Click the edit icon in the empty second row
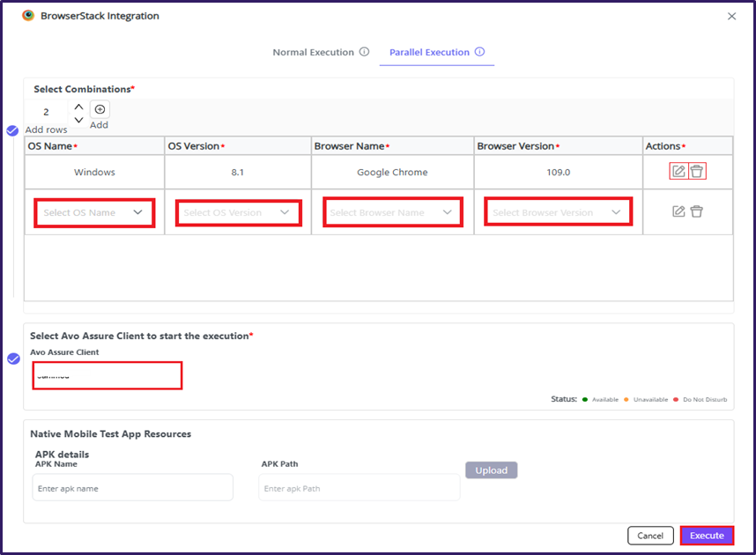The height and width of the screenshot is (555, 756). point(678,211)
